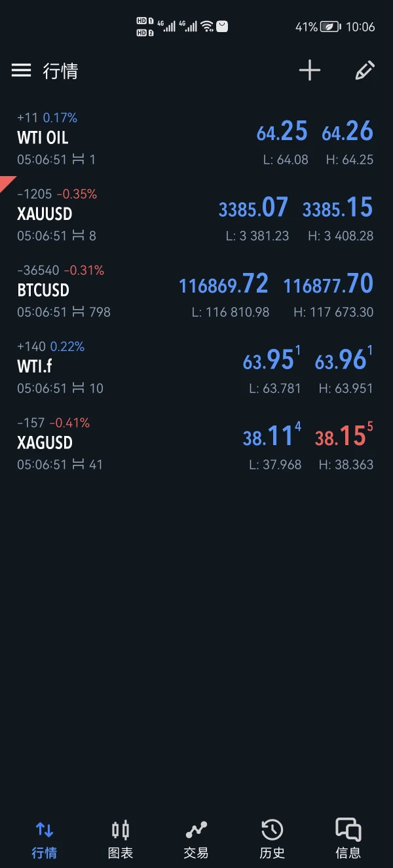393x868 pixels.
Task: Tap XAUUSD bid price 3385.07
Action: point(253,209)
